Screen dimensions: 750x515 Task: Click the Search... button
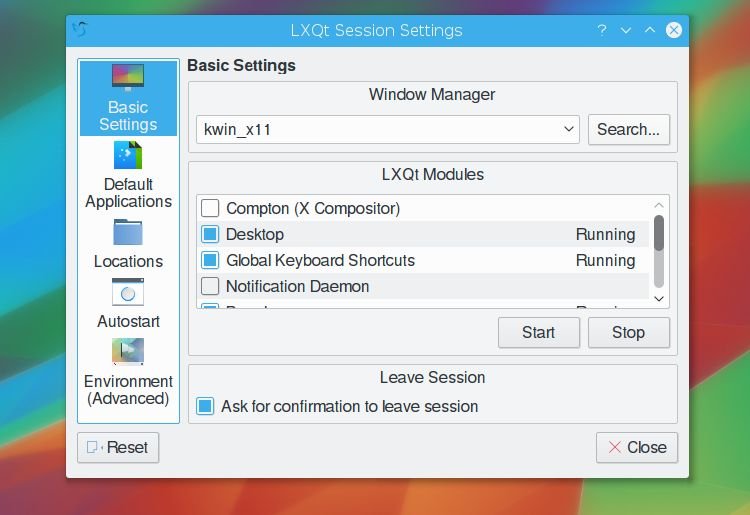629,129
